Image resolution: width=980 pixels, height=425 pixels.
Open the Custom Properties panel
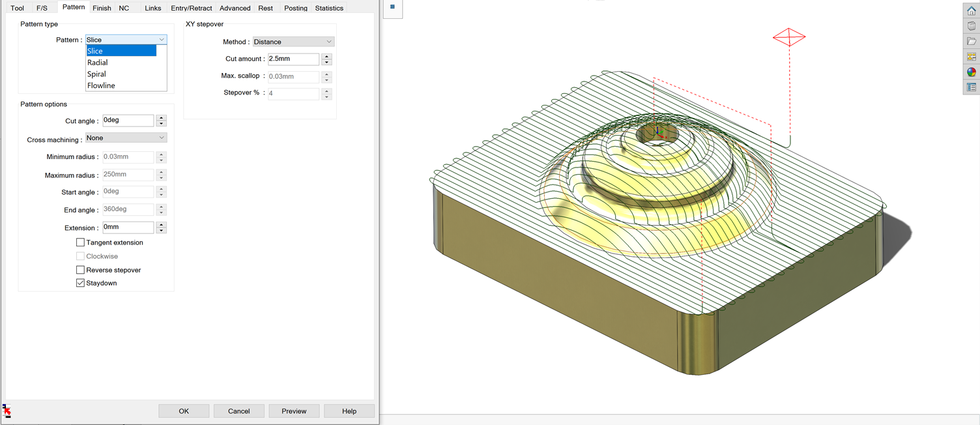(971, 87)
